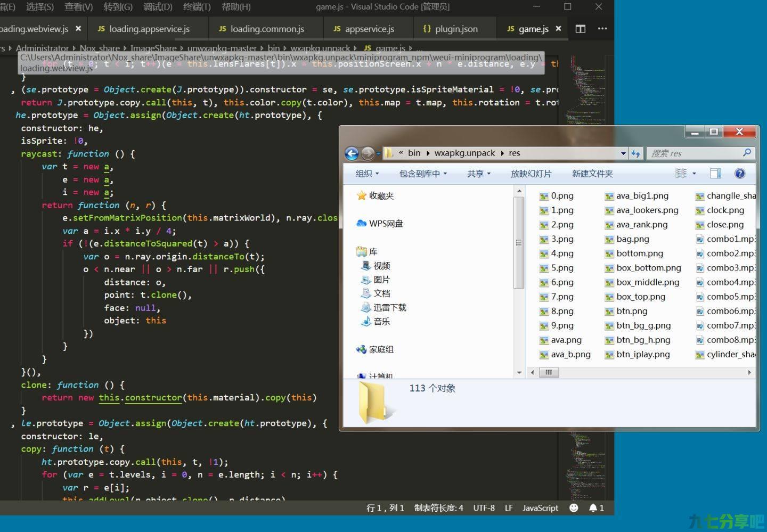Click the Explorer forward arrow button
The width and height of the screenshot is (767, 532).
368,153
